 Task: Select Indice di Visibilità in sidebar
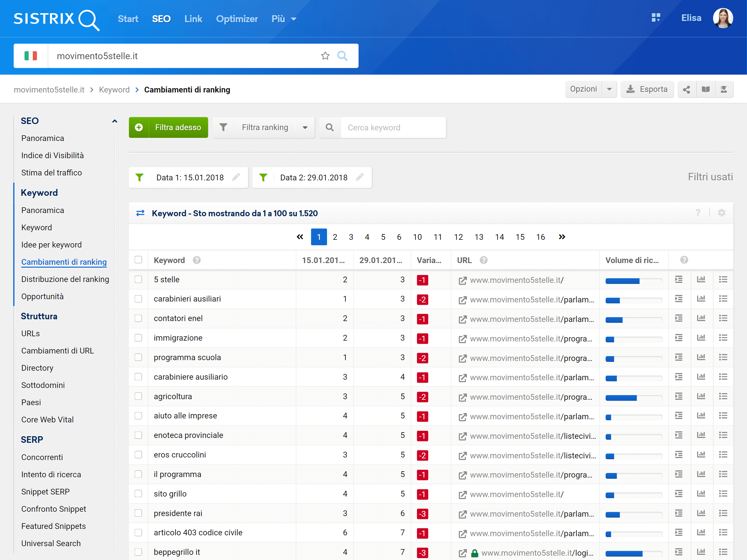[x=52, y=156]
